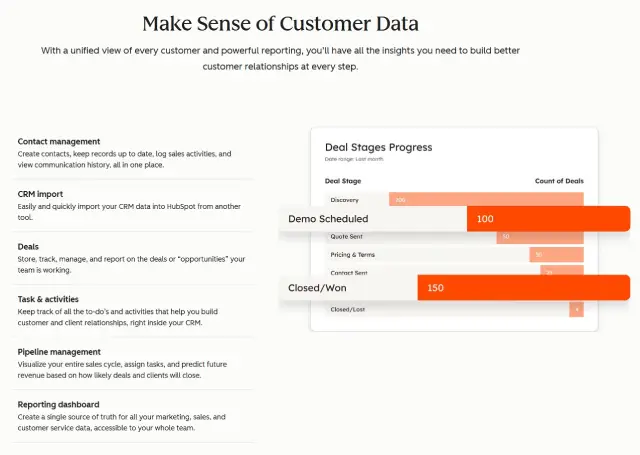Click the Discovery stage bar
The height and width of the screenshot is (455, 640).
[x=485, y=200]
